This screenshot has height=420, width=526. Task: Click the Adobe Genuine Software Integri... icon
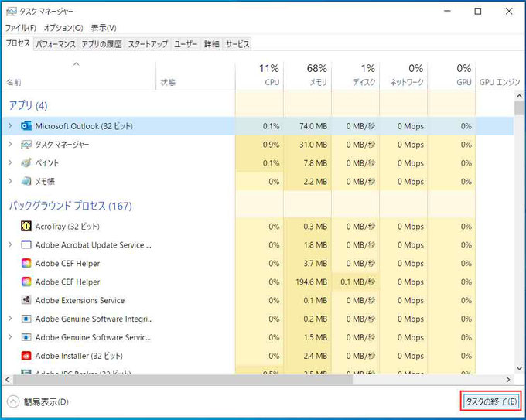(x=26, y=319)
